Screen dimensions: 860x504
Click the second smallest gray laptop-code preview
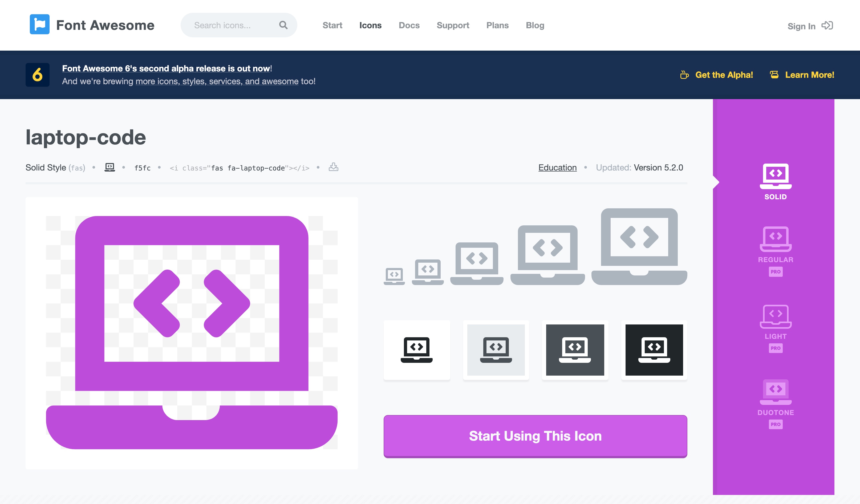click(x=428, y=272)
